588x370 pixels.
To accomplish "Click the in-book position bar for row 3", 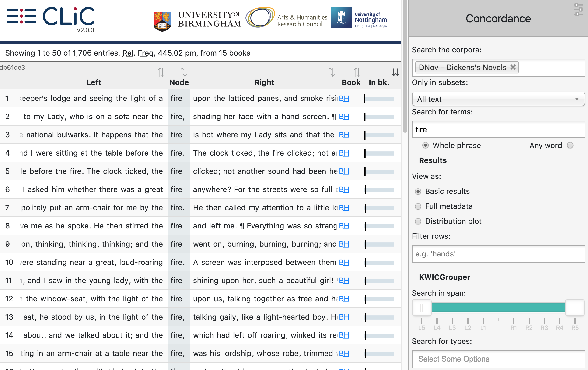I will [x=379, y=135].
